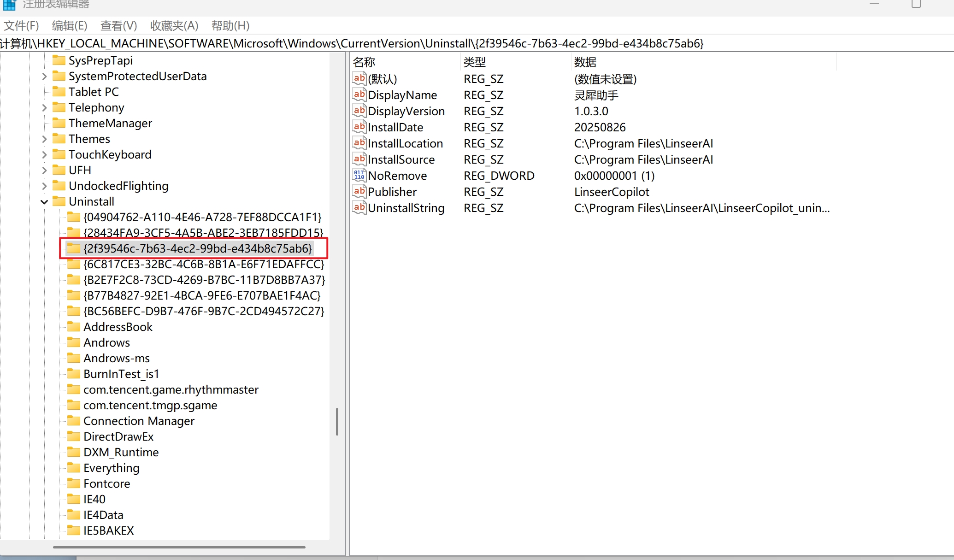
Task: Click the BurnInTest_is1 folder icon
Action: click(73, 374)
